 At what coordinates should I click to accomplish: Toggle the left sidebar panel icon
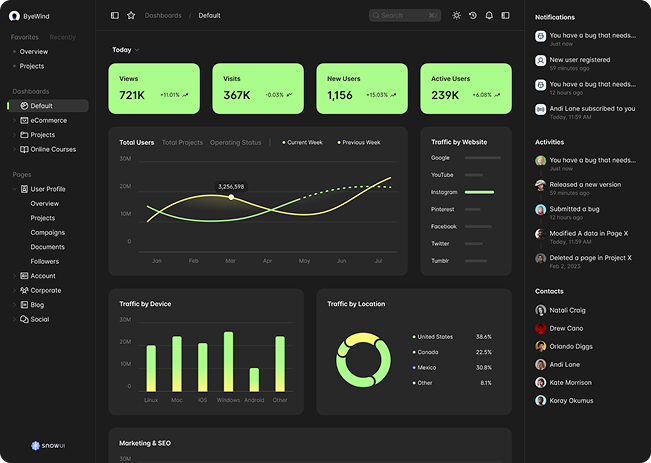coord(115,16)
